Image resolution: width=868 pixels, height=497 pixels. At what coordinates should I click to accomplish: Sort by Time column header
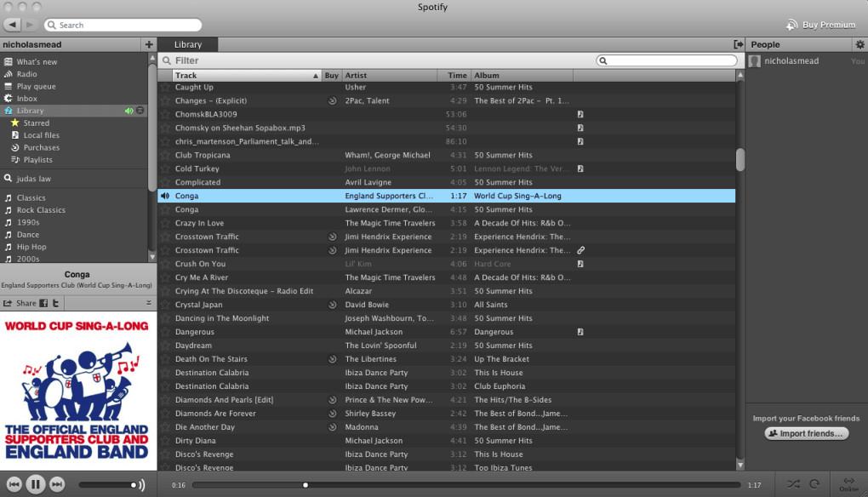[x=454, y=75]
